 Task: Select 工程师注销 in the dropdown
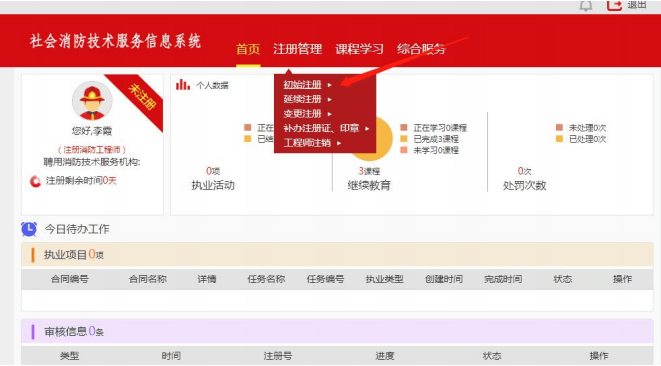click(x=307, y=143)
